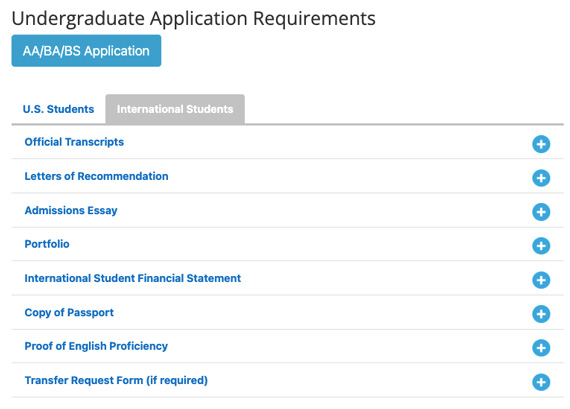Expand Letters of Recommendation heading
The width and height of the screenshot is (570, 409).
click(x=96, y=176)
